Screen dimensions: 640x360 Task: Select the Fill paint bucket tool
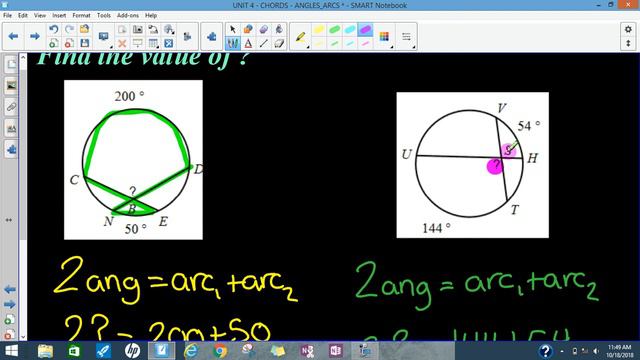(x=279, y=29)
